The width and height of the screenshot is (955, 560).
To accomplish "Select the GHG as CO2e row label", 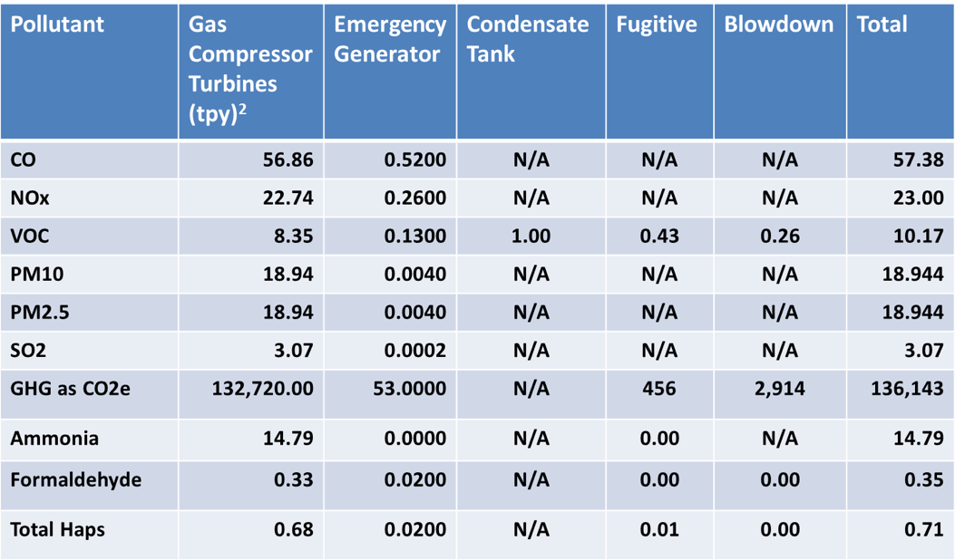I will [x=71, y=389].
